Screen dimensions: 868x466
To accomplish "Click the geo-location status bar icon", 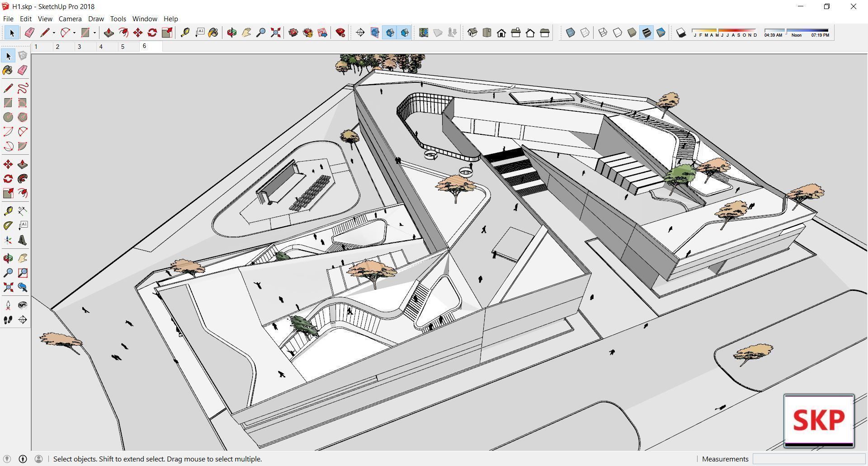I will [7, 459].
